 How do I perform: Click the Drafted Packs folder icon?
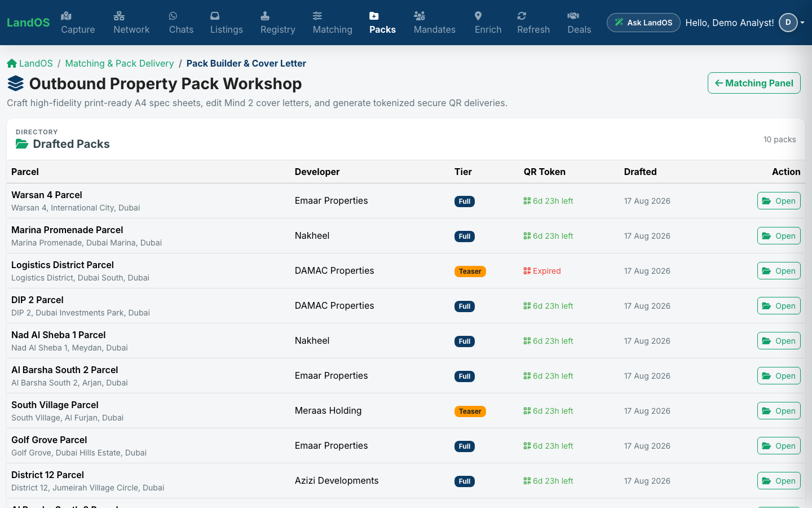22,144
